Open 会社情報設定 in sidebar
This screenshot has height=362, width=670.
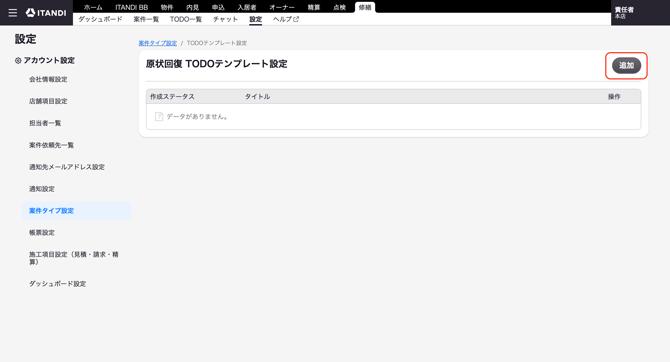pos(48,79)
